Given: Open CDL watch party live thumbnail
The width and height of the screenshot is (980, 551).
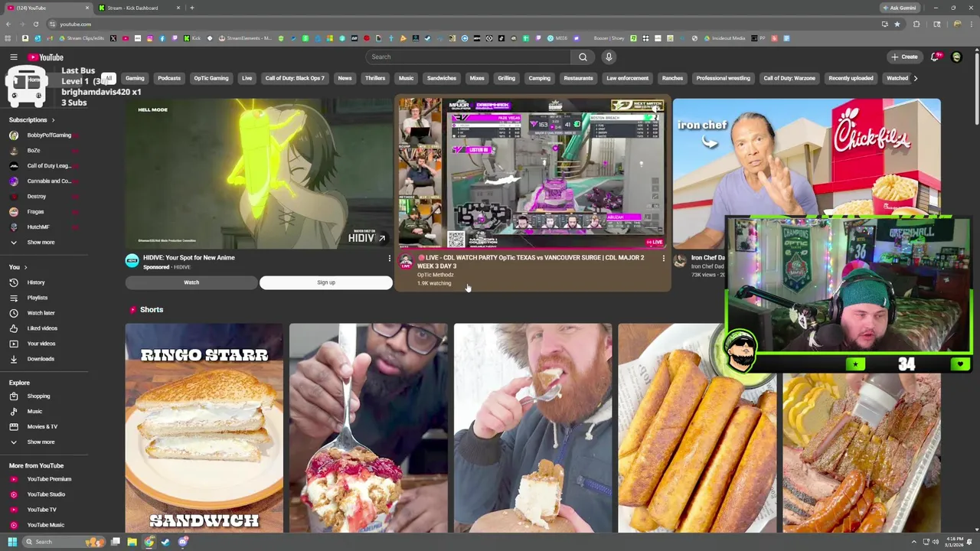Looking at the screenshot, I should [533, 173].
